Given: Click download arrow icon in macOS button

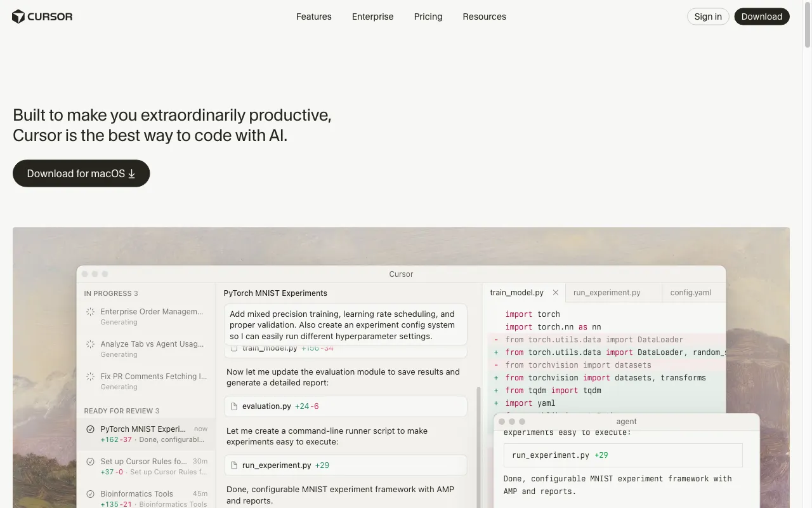Looking at the screenshot, I should point(132,174).
